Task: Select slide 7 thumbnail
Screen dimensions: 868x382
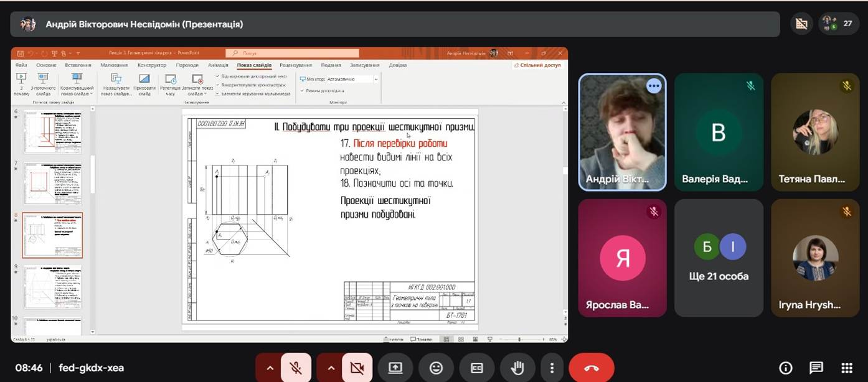Action: [52, 184]
